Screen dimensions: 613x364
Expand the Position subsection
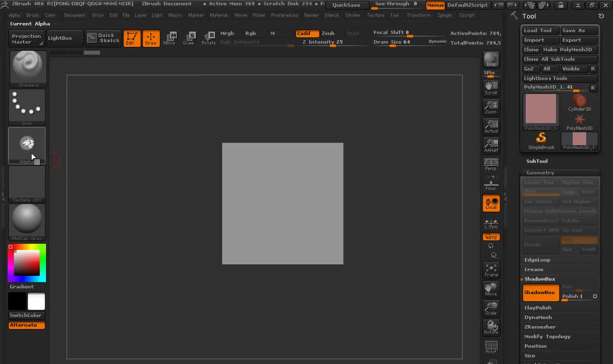pos(535,346)
